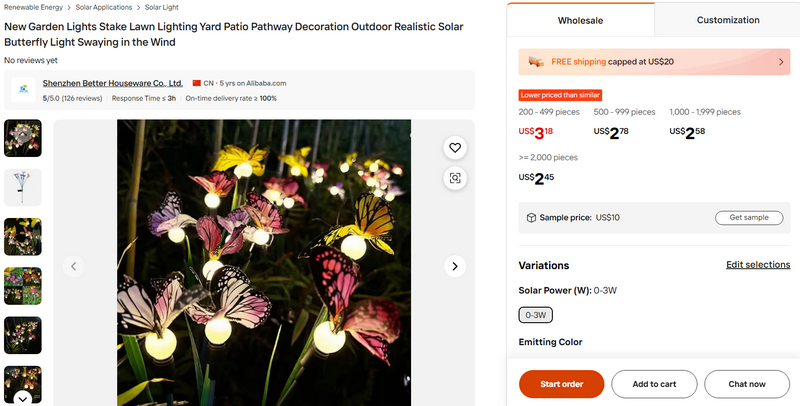This screenshot has height=406, width=800.
Task: Click the sample price box icon
Action: 532,218
